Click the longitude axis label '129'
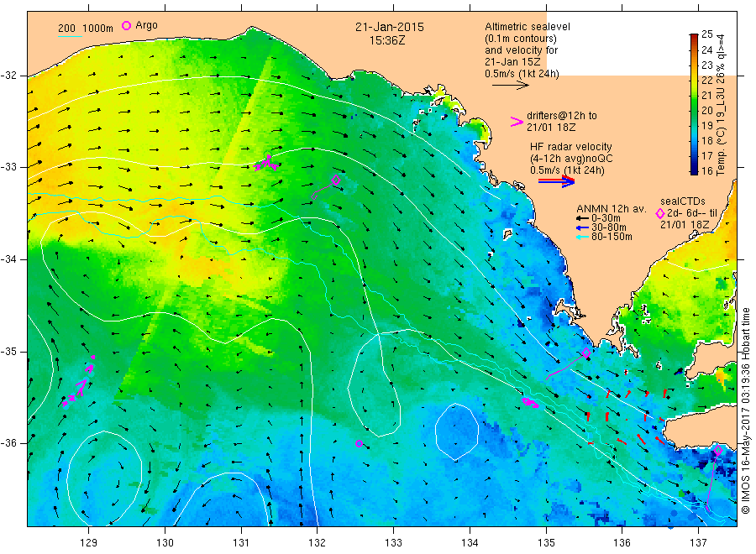756x554 pixels. (89, 543)
